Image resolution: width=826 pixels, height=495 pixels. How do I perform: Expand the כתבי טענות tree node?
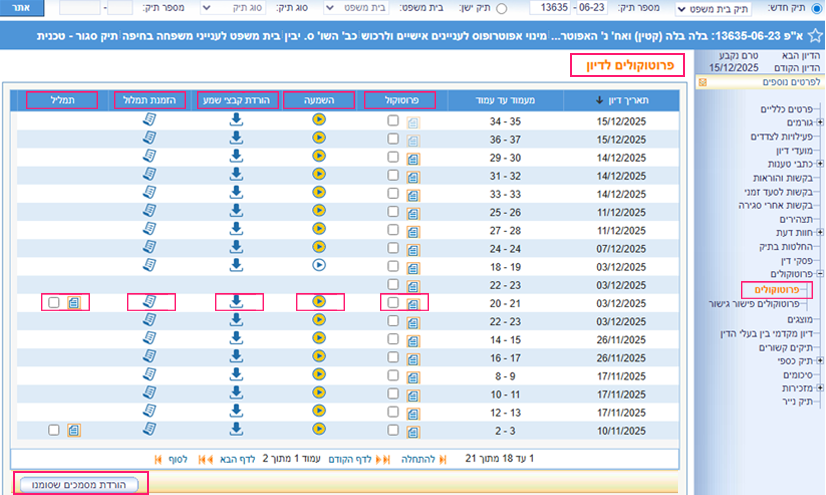point(820,164)
